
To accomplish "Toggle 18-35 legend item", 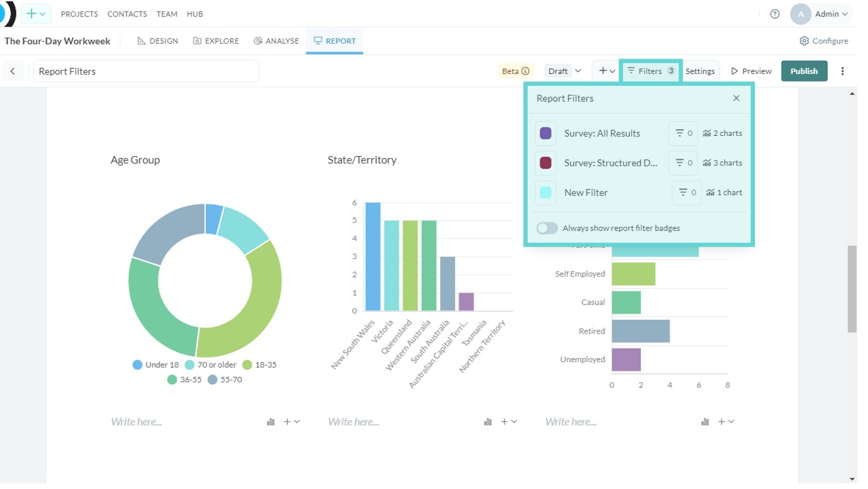I will point(259,365).
